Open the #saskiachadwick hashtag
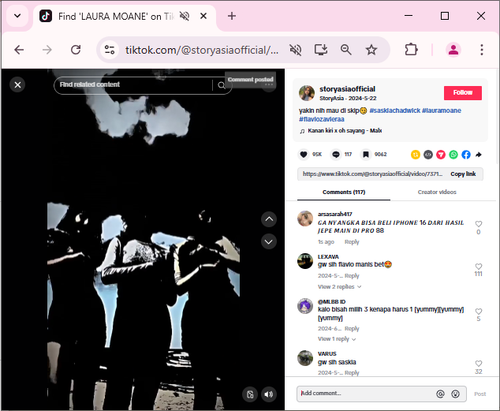 pos(395,111)
